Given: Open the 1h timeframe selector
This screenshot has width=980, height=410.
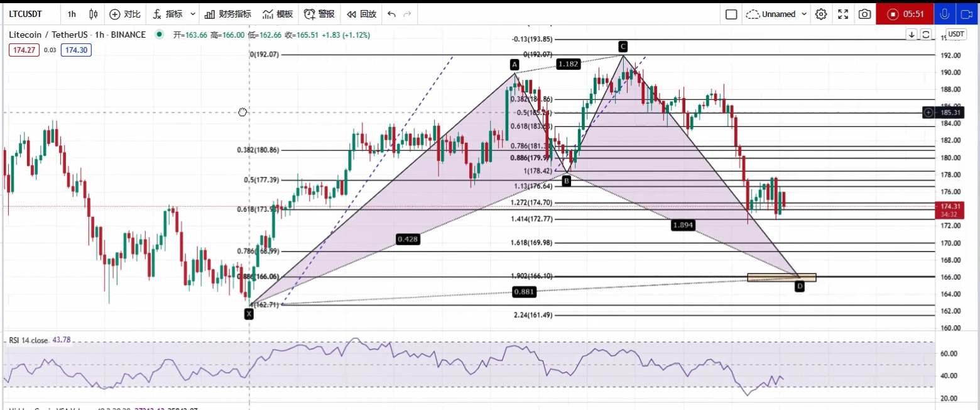Looking at the screenshot, I should [x=72, y=14].
